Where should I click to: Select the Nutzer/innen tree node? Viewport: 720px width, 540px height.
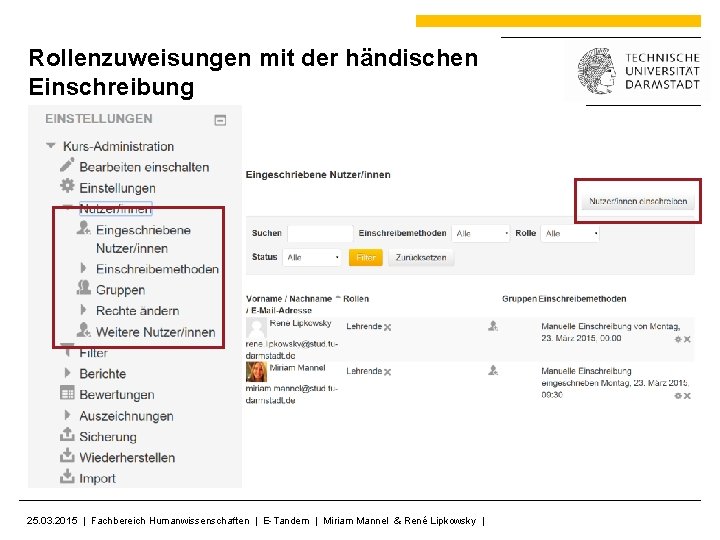pyautogui.click(x=116, y=209)
